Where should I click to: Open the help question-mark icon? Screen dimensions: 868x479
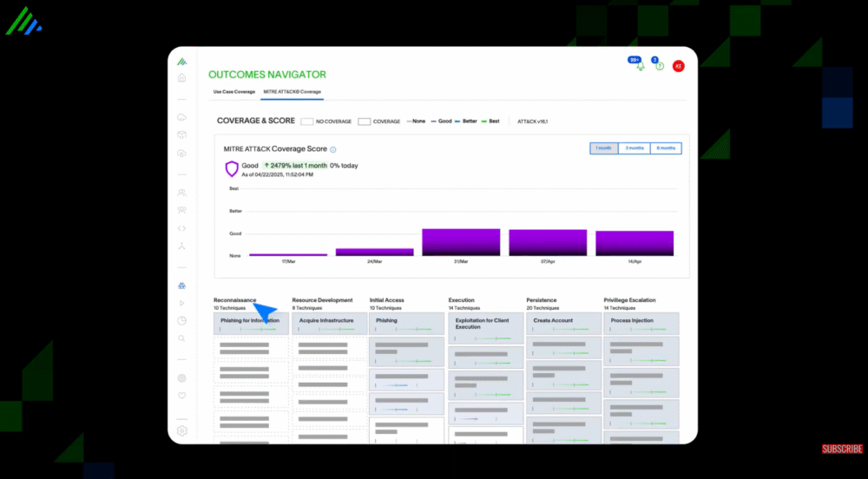tap(660, 66)
